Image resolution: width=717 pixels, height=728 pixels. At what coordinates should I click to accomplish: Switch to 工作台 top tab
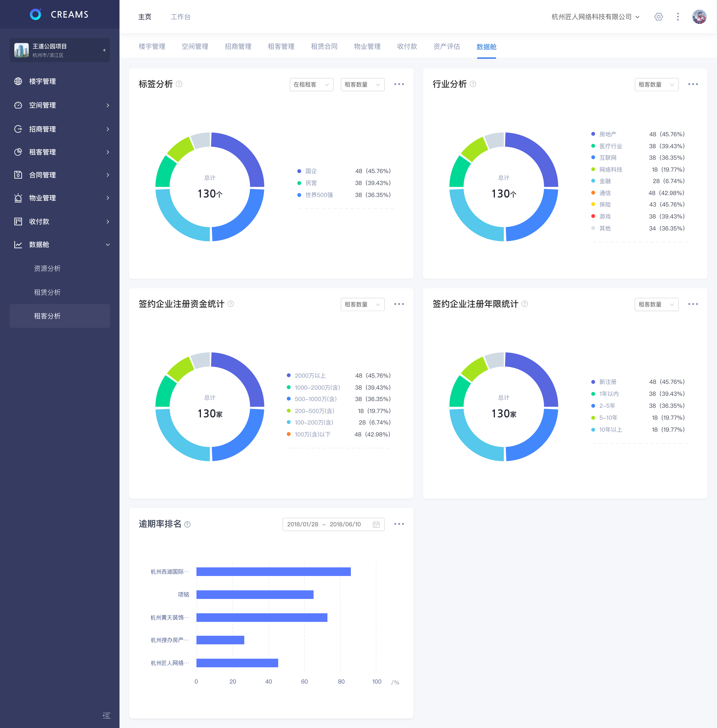[x=180, y=17]
